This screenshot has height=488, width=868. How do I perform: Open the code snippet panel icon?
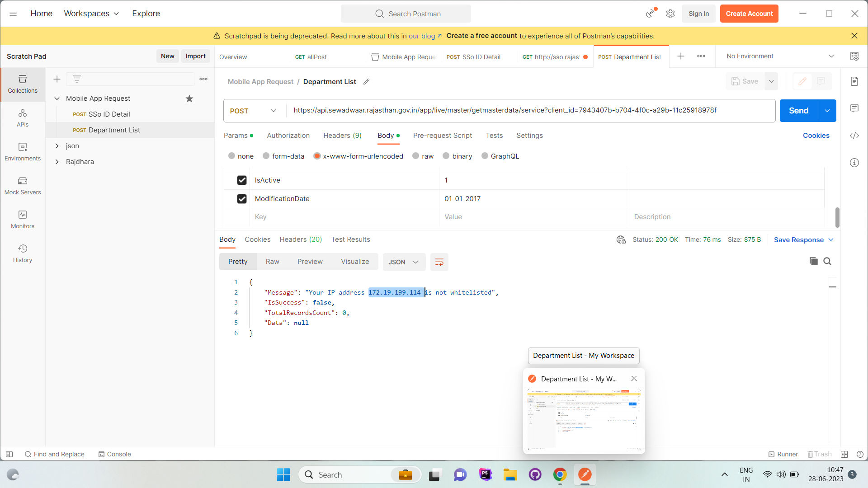pos(854,136)
